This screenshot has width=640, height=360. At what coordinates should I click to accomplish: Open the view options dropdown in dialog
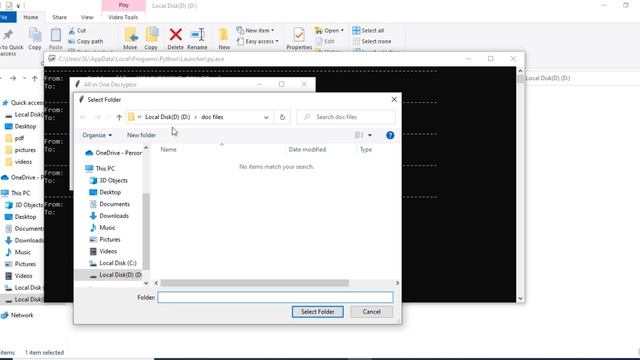click(370, 135)
